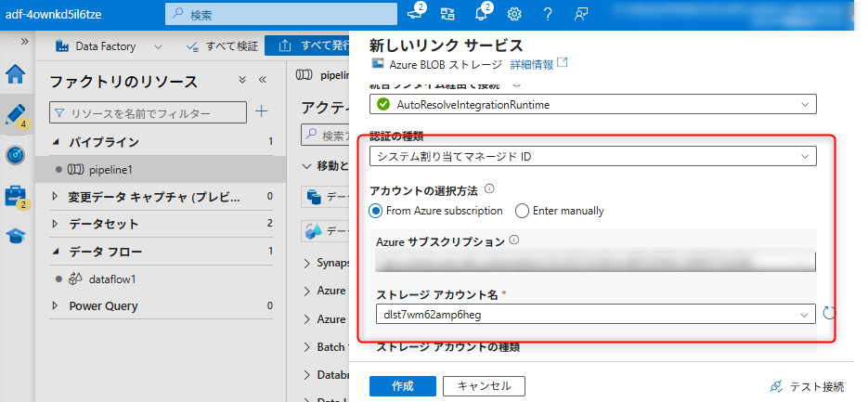Viewport: 868px width, 402px height.
Task: Click Validate all (すべて検証)
Action: (x=222, y=46)
